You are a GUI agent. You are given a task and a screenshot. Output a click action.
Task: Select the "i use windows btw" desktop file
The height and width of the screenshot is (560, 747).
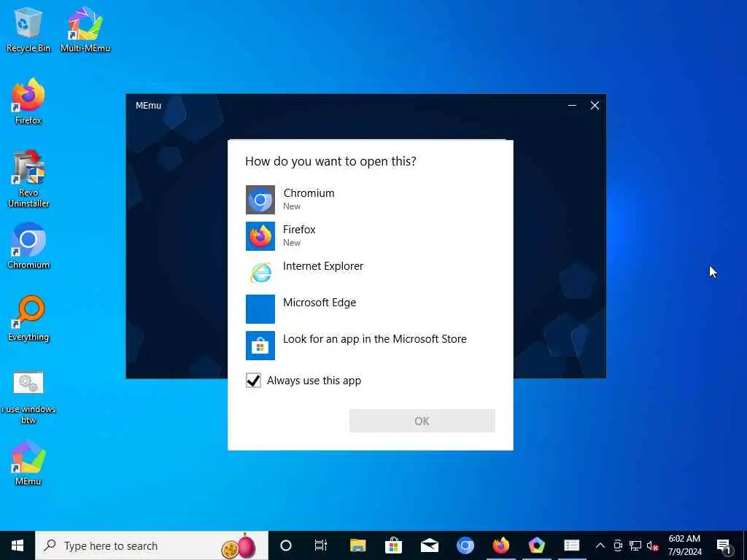[28, 397]
